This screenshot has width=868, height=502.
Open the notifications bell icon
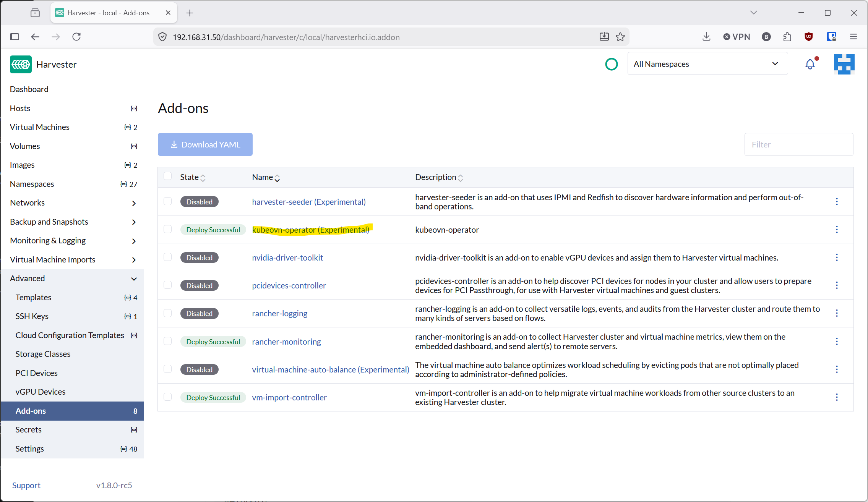point(810,64)
